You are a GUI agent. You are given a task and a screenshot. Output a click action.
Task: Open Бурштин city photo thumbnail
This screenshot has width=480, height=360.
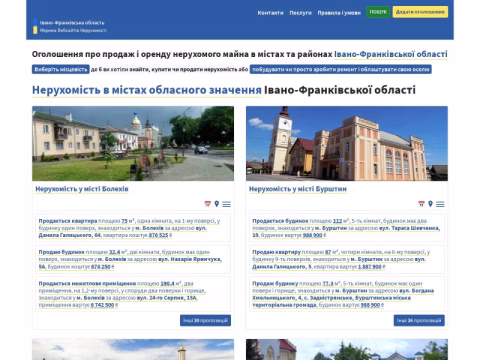(347, 143)
